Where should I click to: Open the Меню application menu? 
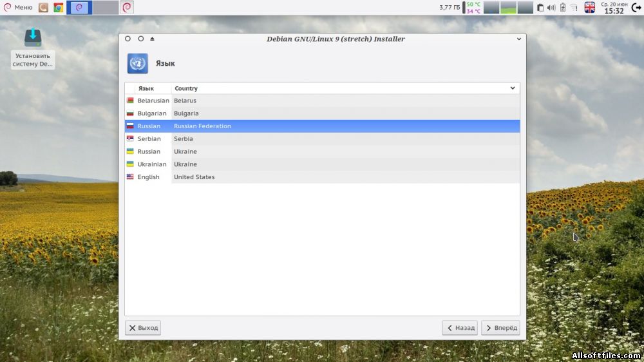tap(17, 7)
